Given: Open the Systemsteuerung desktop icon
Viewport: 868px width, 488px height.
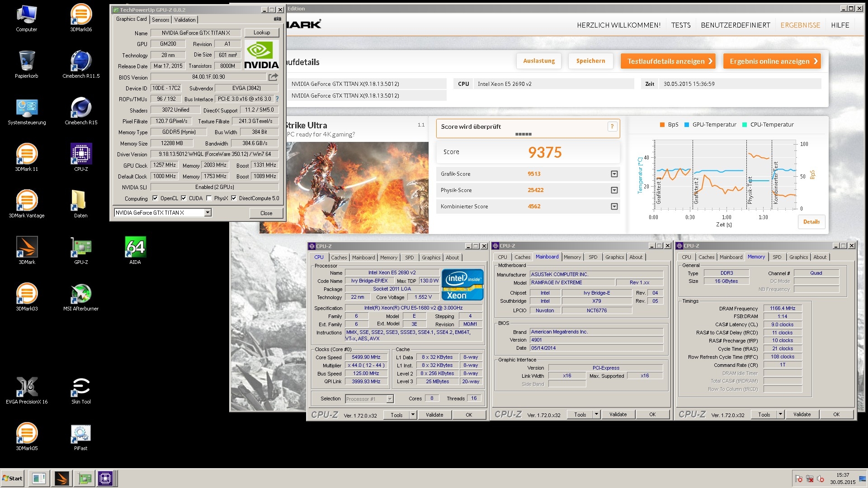Looking at the screenshot, I should [27, 111].
